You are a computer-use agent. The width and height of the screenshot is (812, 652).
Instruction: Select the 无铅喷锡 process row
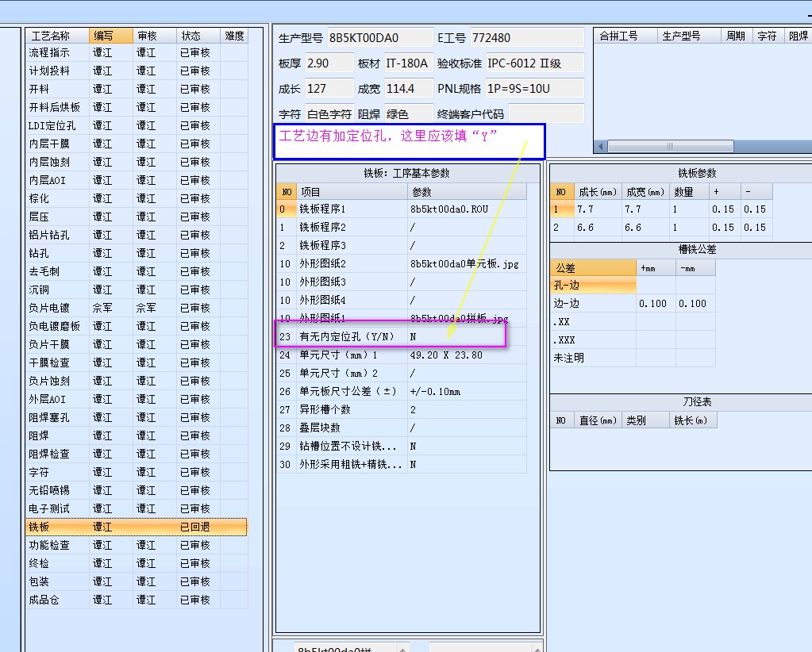tap(137, 490)
